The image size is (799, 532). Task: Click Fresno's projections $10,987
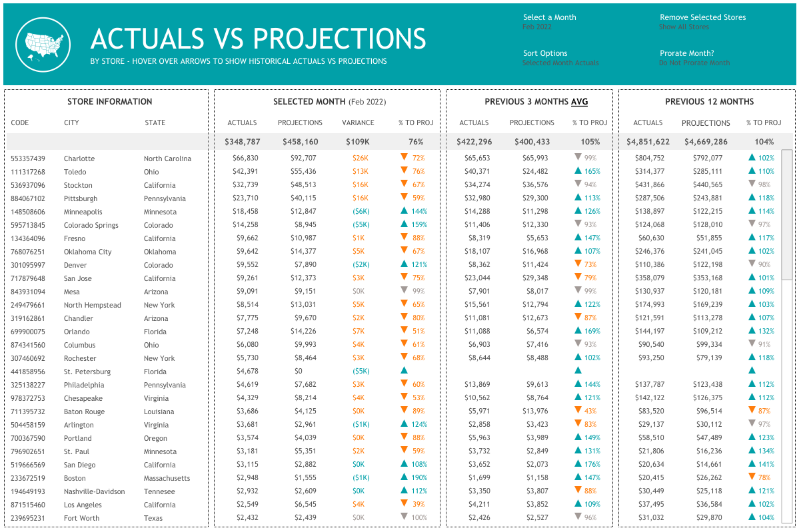point(303,238)
